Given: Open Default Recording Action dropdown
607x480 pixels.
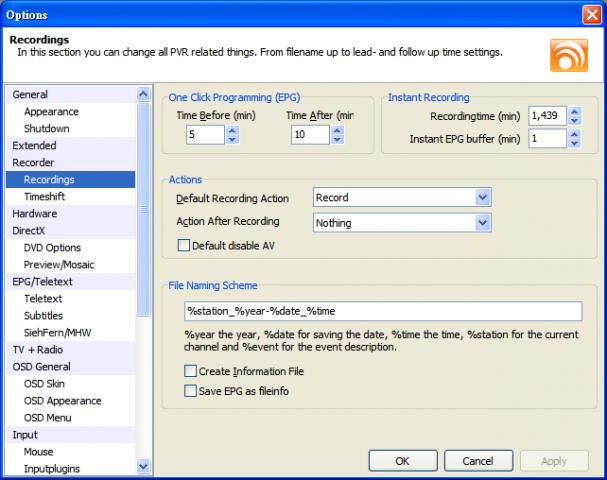Looking at the screenshot, I should point(483,198).
